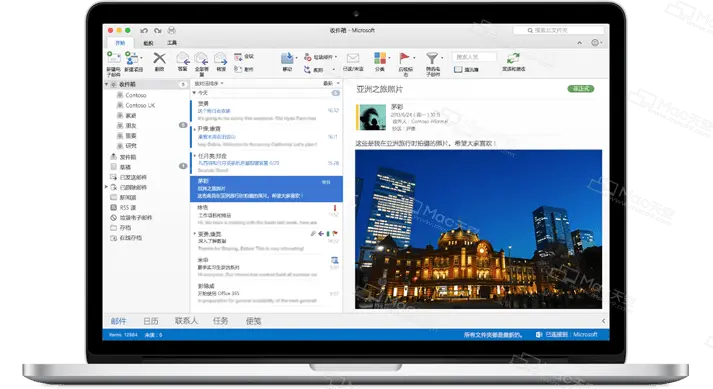Screen dimensions: 713x389
Task: Open the 联系人 view in bottom navigation
Action: pos(186,321)
